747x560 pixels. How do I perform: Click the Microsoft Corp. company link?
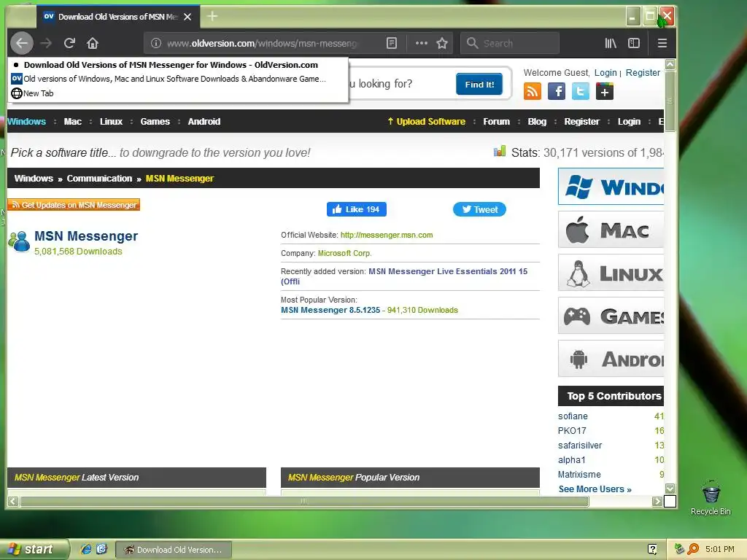(344, 253)
